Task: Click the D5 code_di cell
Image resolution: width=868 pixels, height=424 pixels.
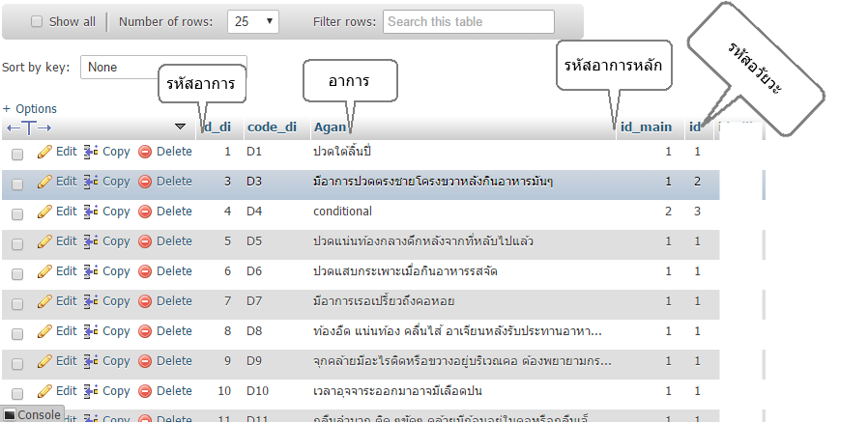Action: tap(254, 241)
